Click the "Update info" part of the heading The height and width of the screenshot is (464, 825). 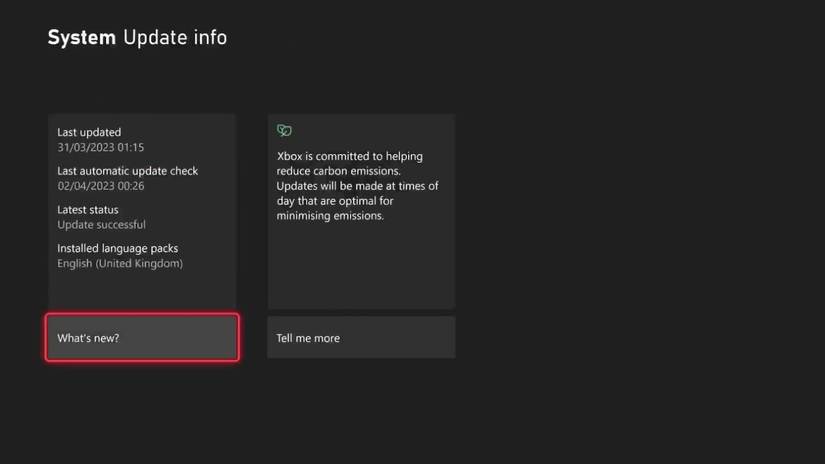coord(175,38)
